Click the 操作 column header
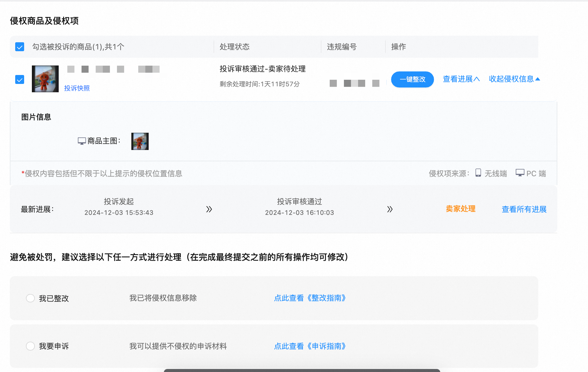This screenshot has height=372, width=588. click(399, 47)
